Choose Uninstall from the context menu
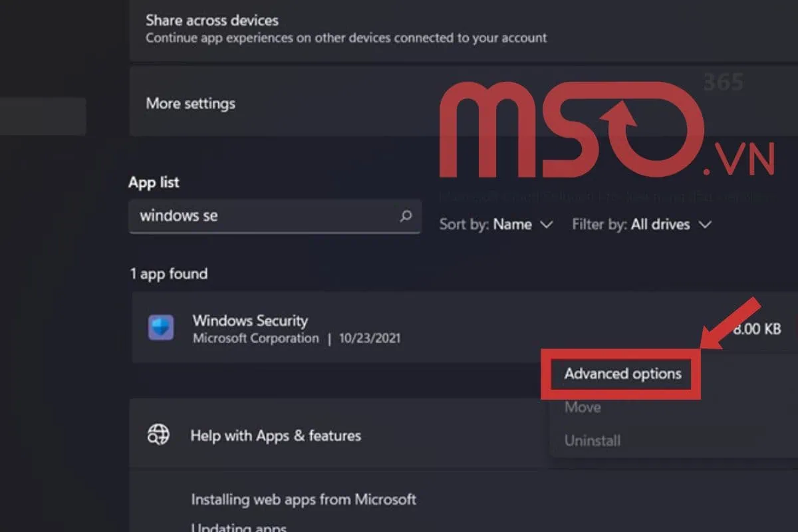Image resolution: width=798 pixels, height=532 pixels. coord(592,440)
